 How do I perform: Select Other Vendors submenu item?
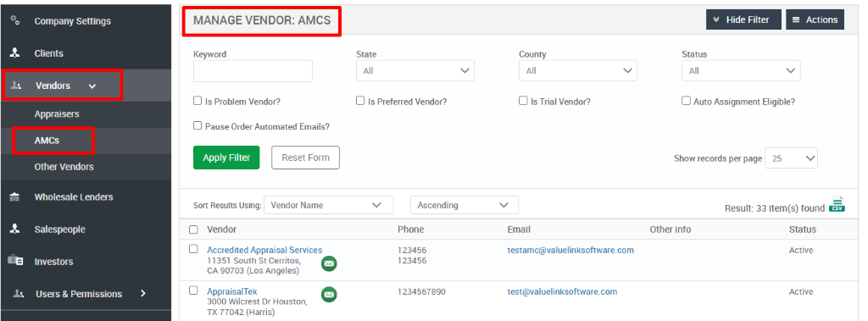coord(64,167)
